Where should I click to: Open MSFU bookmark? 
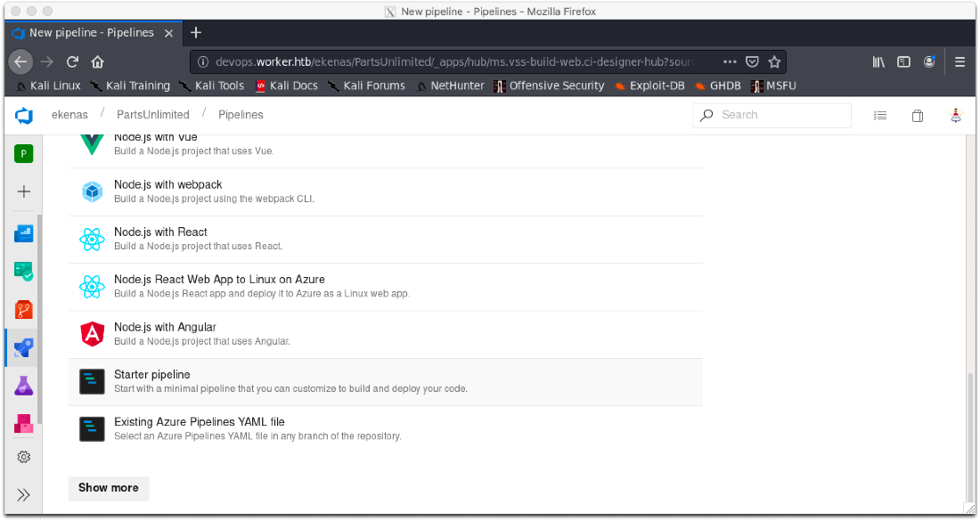[x=773, y=85]
